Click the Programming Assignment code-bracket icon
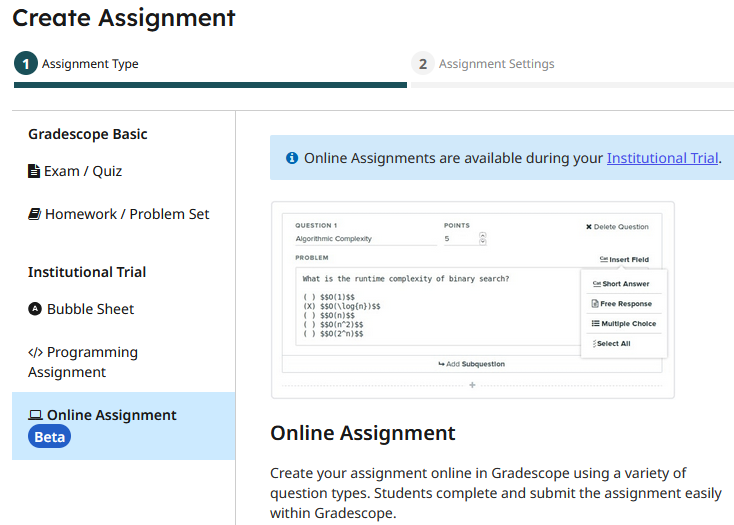734x525 pixels. (x=35, y=352)
